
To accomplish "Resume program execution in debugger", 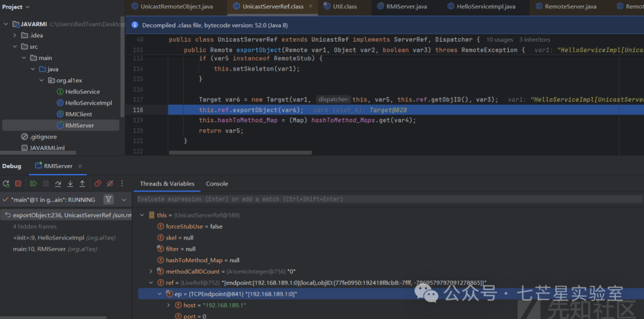I will (x=33, y=184).
